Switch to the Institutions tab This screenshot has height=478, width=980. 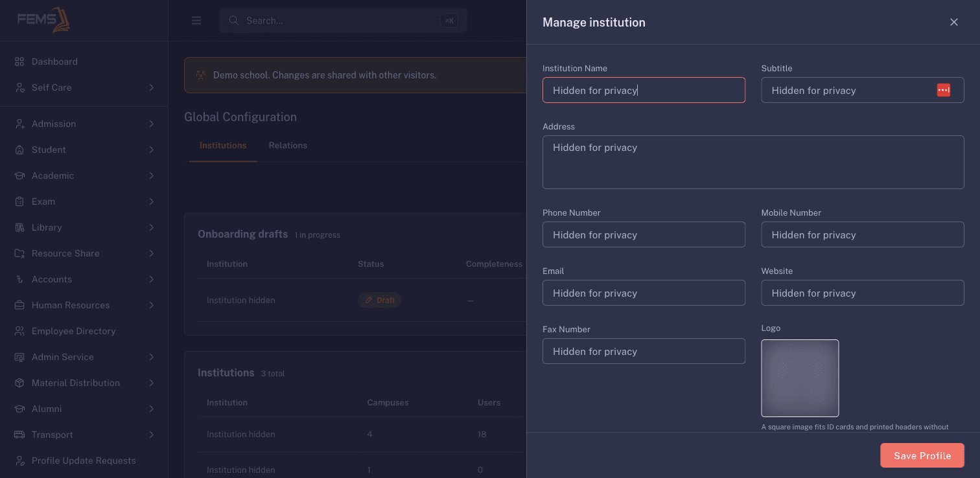click(x=223, y=145)
